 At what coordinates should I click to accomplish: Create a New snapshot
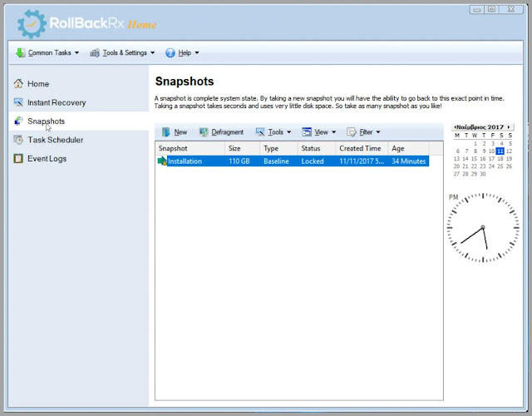coord(175,132)
